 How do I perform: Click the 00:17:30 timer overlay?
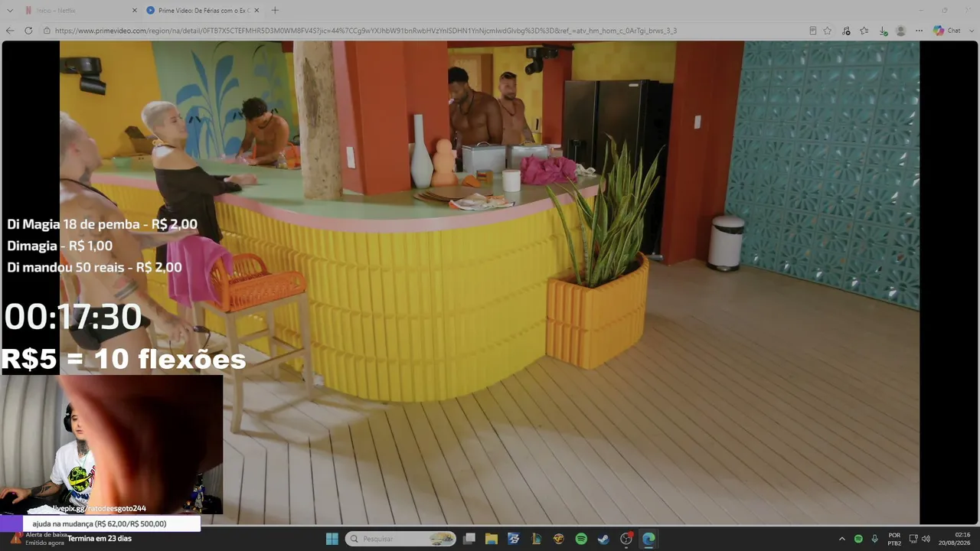[x=73, y=317]
